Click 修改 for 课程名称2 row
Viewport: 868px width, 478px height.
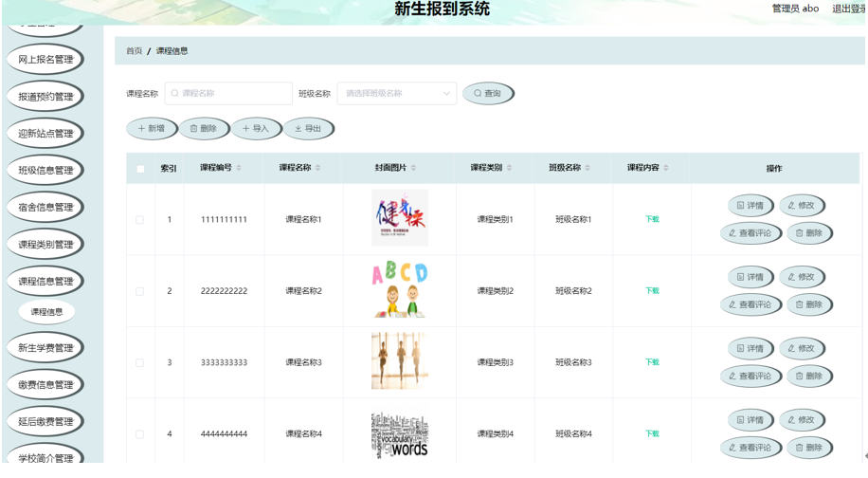[802, 277]
